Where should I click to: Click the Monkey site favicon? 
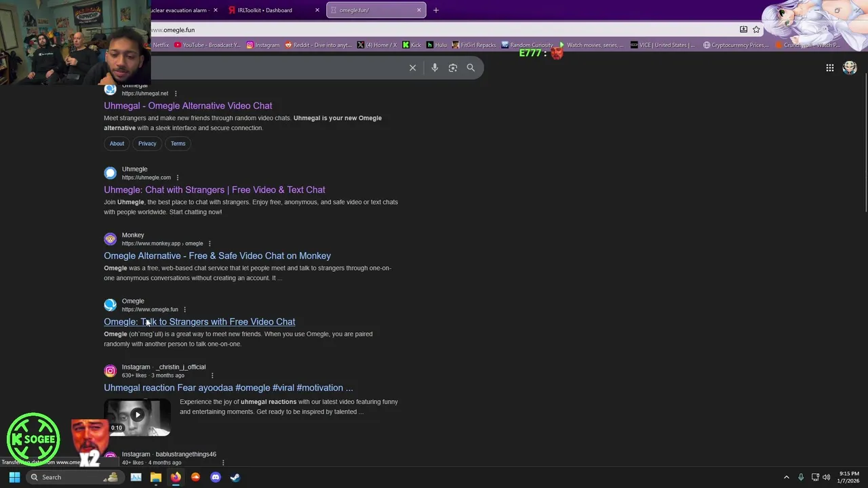[110, 239]
